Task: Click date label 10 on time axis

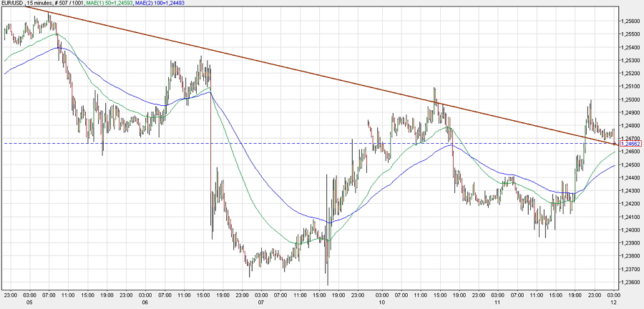Action: pos(381,303)
